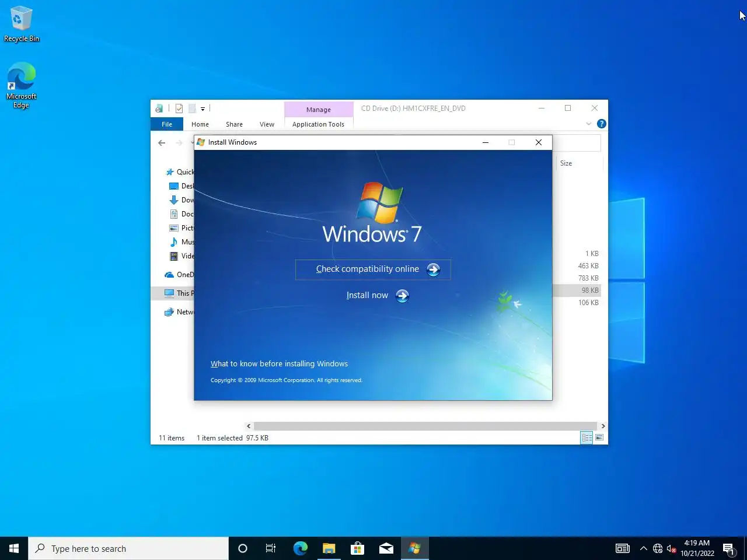This screenshot has height=560, width=747.
Task: Show hidden system tray icons
Action: click(x=644, y=548)
